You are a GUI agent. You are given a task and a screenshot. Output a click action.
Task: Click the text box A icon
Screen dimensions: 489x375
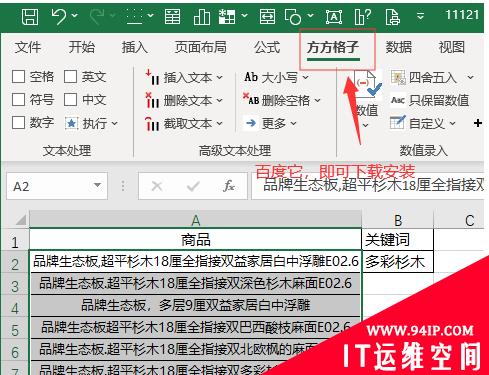coord(334,16)
